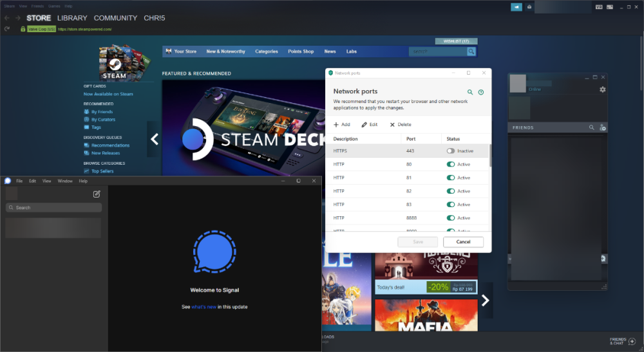The width and height of the screenshot is (644, 352).
Task: Compose a new message in Signal
Action: click(97, 194)
